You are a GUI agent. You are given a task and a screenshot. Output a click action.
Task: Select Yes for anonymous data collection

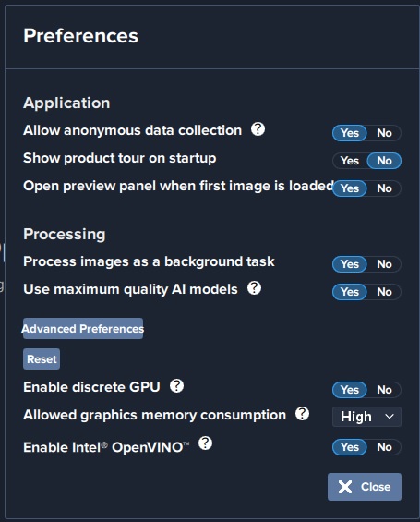pos(350,133)
